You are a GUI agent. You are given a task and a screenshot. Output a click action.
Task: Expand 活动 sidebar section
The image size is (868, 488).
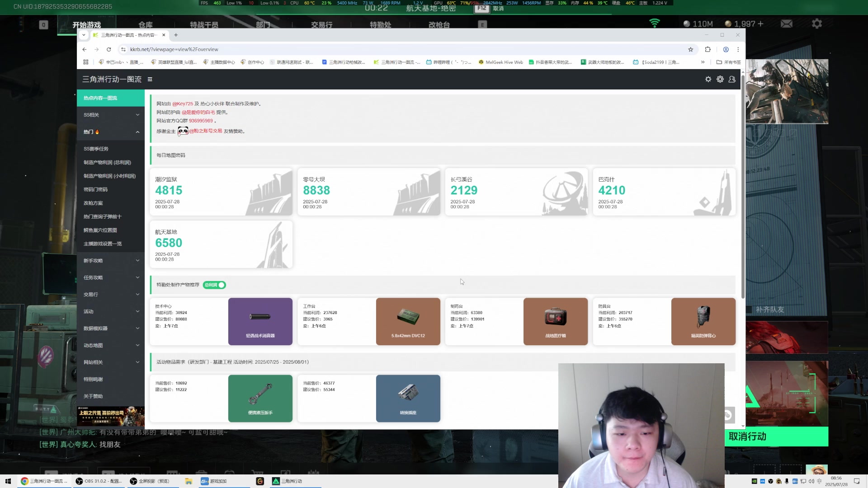[x=110, y=311]
